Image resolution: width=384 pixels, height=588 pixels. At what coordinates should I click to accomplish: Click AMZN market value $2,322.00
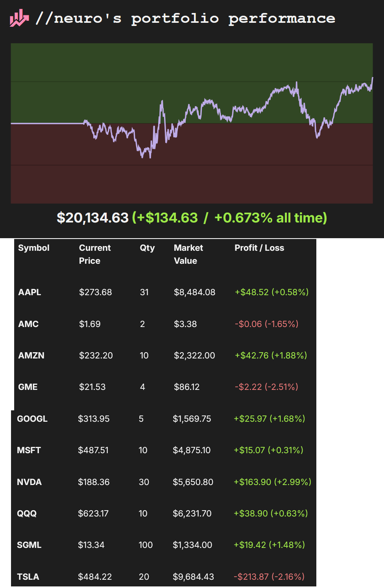click(x=194, y=356)
